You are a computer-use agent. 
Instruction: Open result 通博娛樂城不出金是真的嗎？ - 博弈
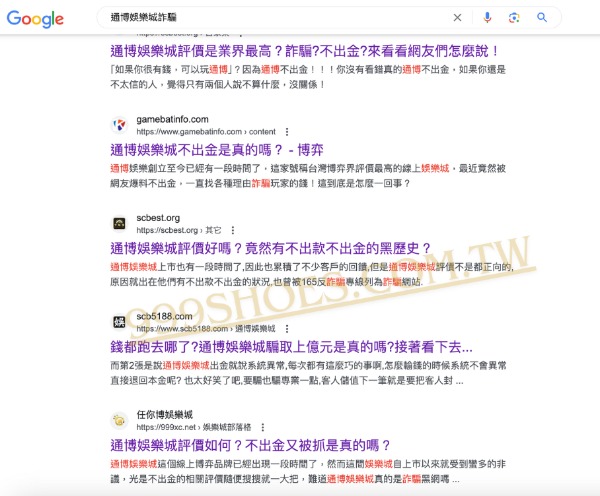pos(217,150)
